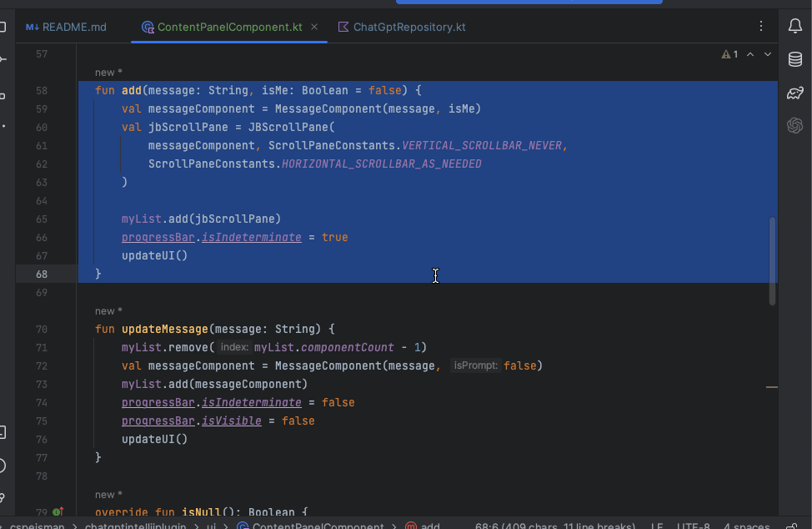Image resolution: width=812 pixels, height=529 pixels.
Task: Click myList.add(messageComponent) on line 73
Action: pyautogui.click(x=214, y=385)
